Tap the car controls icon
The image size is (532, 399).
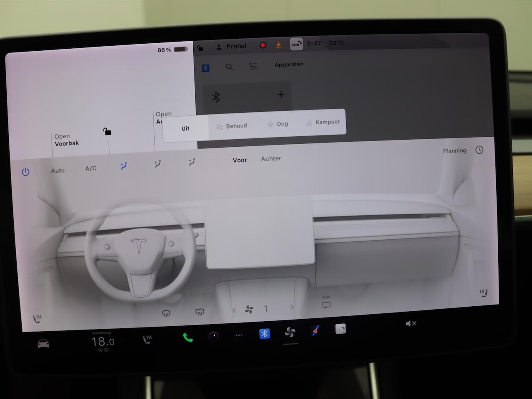43,344
